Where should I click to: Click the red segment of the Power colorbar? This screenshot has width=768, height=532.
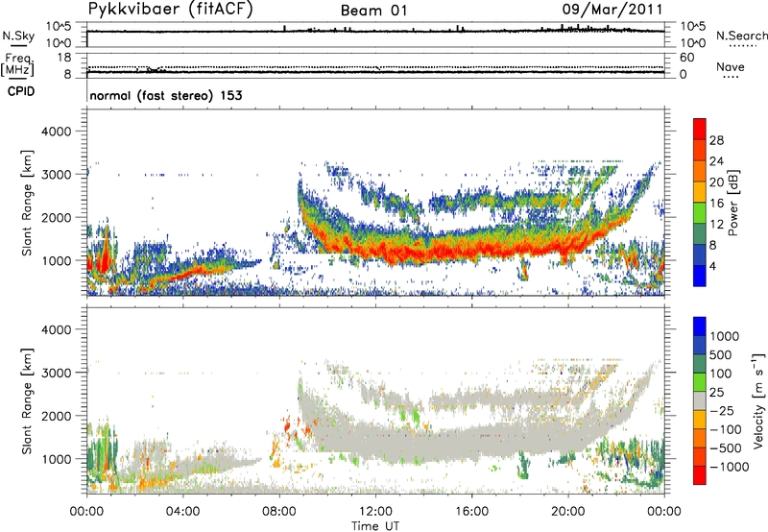[x=700, y=129]
